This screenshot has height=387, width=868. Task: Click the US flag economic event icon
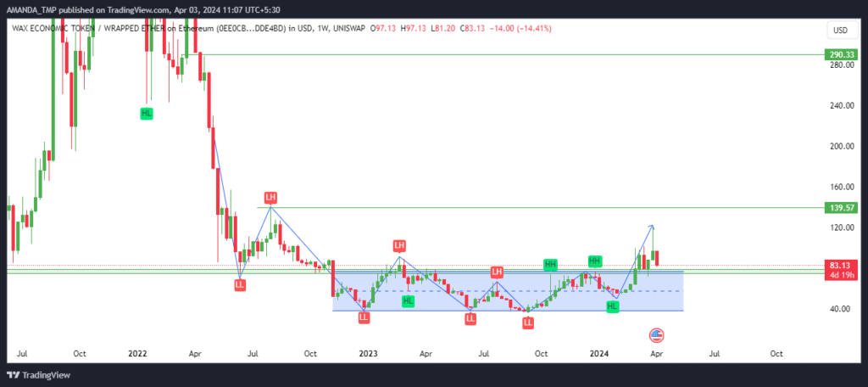pos(656,335)
